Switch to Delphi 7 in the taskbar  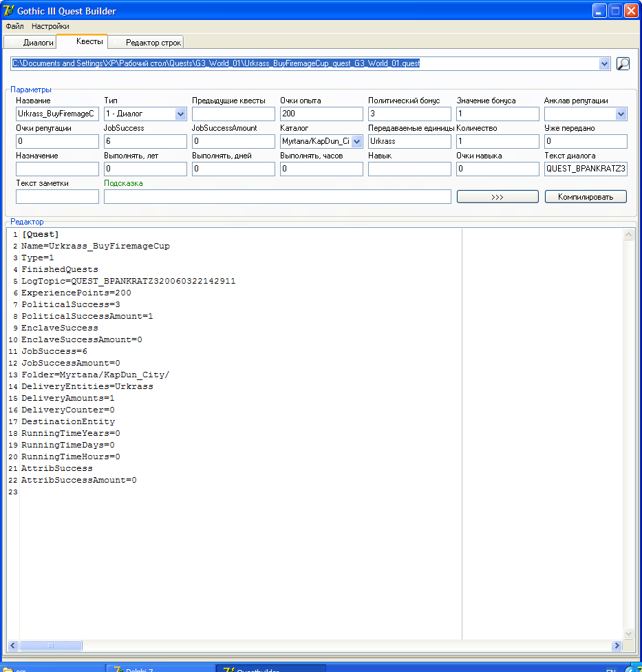tap(160, 669)
